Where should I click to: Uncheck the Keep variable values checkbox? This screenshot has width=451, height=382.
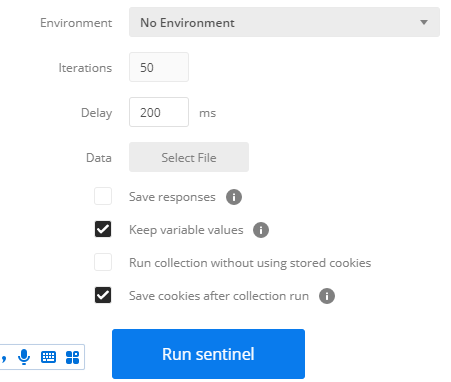tap(103, 229)
